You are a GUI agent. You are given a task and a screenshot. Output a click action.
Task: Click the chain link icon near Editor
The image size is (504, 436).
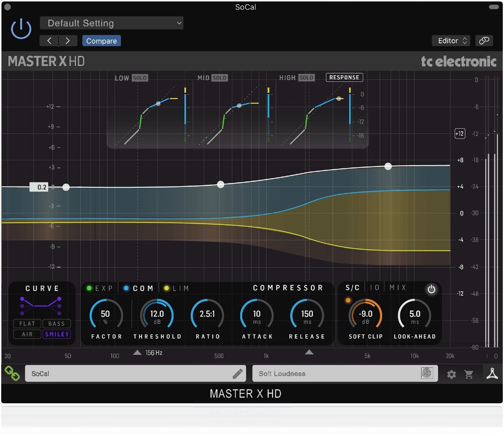pyautogui.click(x=484, y=40)
